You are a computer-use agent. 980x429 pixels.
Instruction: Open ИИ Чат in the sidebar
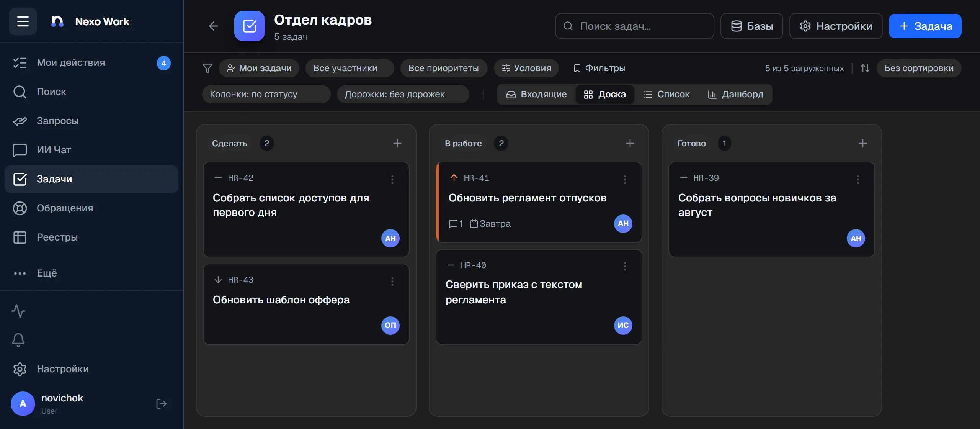[91, 150]
